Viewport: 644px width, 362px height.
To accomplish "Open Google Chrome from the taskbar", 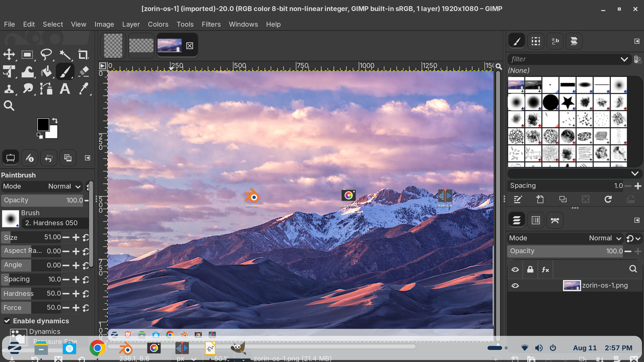I will pyautogui.click(x=97, y=348).
